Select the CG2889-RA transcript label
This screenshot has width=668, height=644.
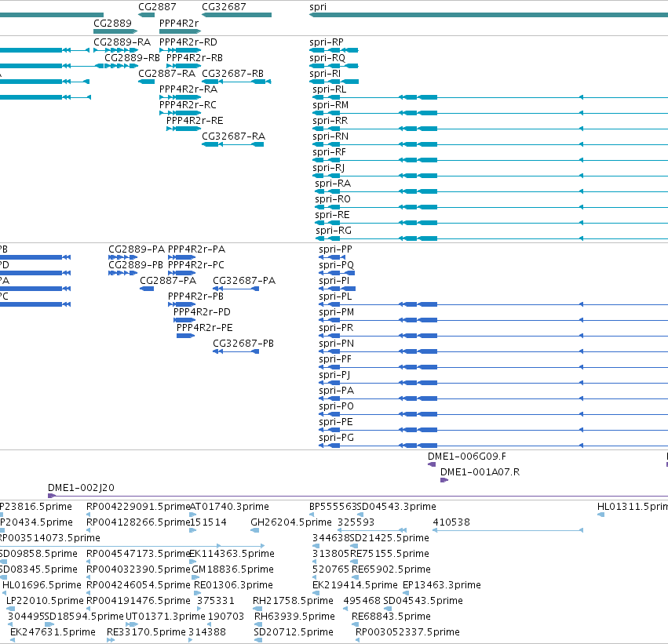(122, 42)
